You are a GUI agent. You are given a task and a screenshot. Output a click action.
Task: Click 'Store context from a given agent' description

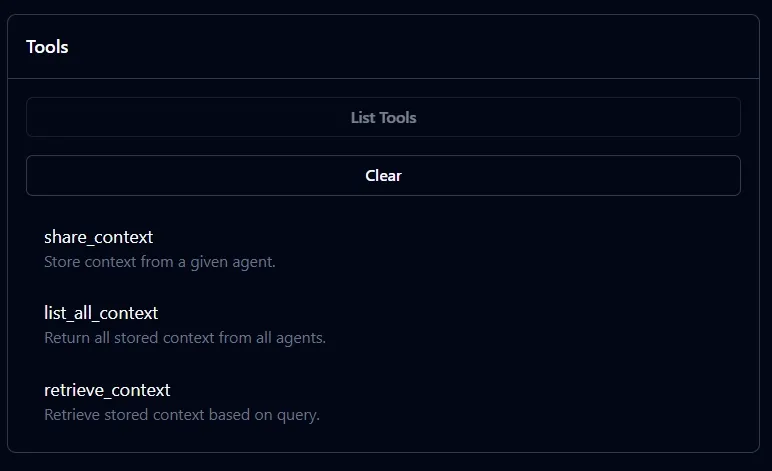[x=159, y=262]
